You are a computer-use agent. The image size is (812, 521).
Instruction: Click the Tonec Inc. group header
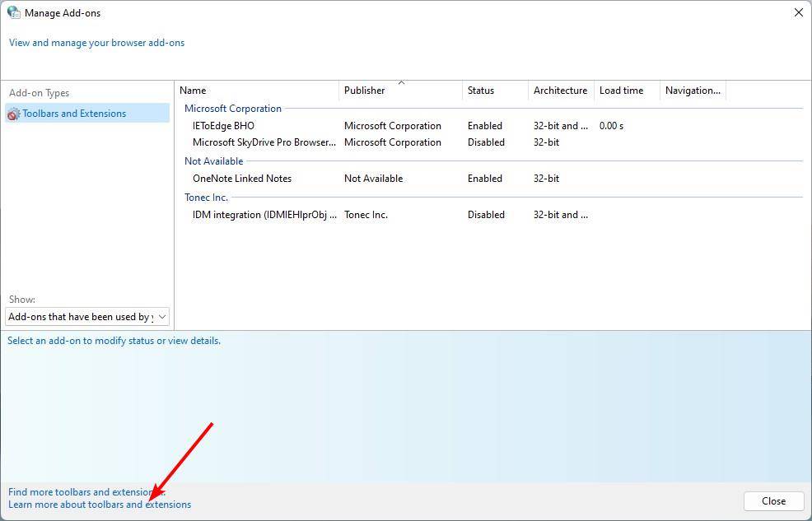206,198
